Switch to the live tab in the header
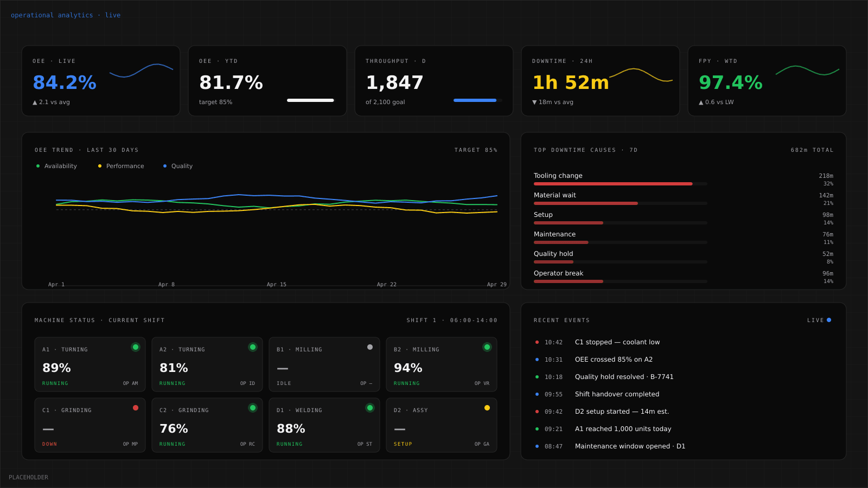Screen dimensions: 868x488 pos(113,15)
